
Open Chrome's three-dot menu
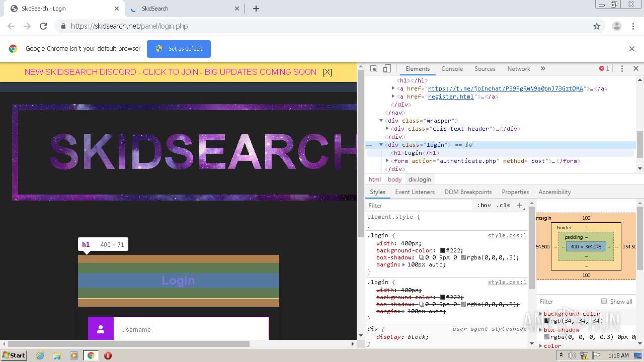tap(633, 26)
